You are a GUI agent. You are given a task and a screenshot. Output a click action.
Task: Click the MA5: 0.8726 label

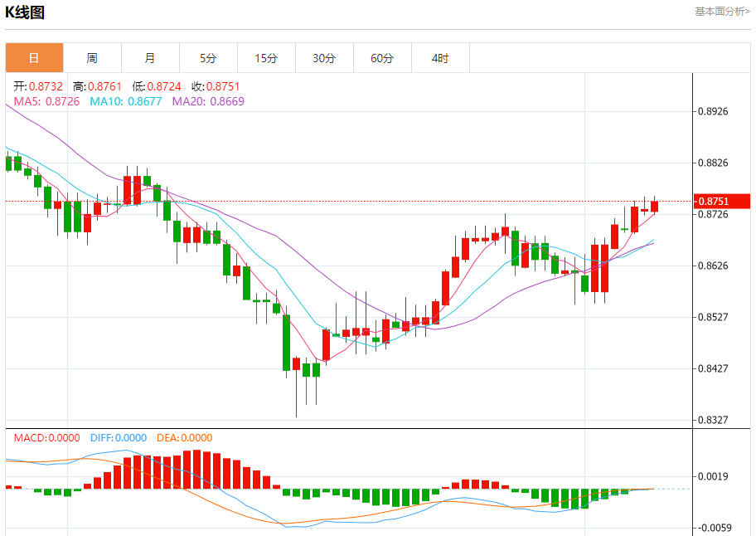point(46,101)
